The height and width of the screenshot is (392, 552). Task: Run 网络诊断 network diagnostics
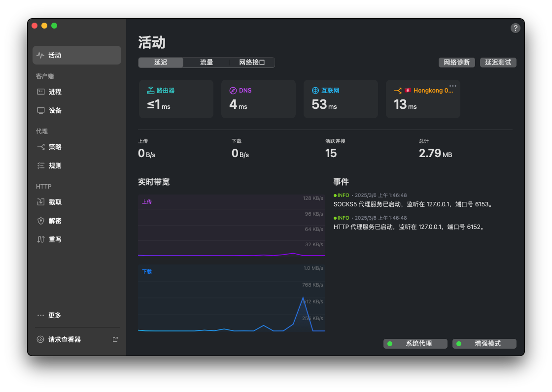tap(456, 63)
